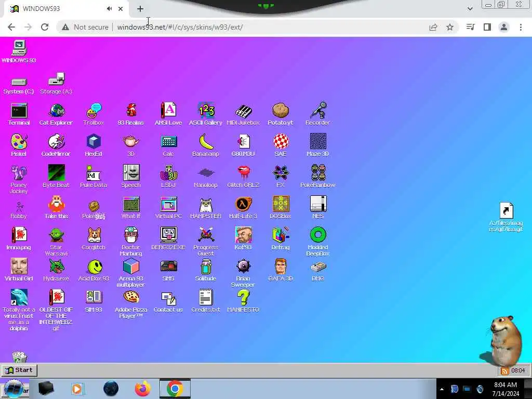Viewport: 532px width, 399px height.
Task: Start the 93 Realms game icon
Action: point(131,111)
